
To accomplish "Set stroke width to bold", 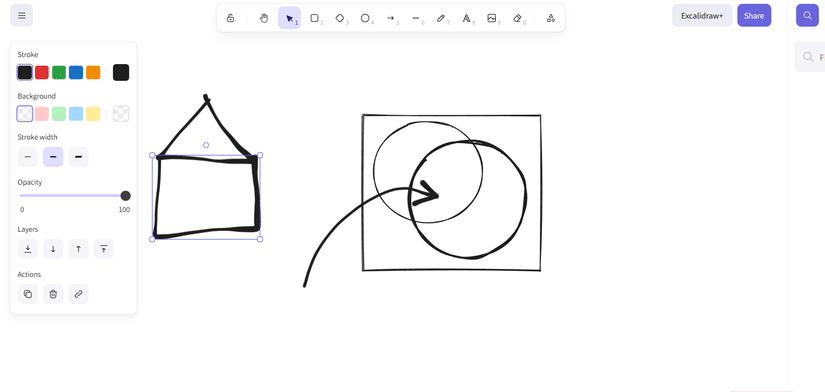I will click(53, 157).
